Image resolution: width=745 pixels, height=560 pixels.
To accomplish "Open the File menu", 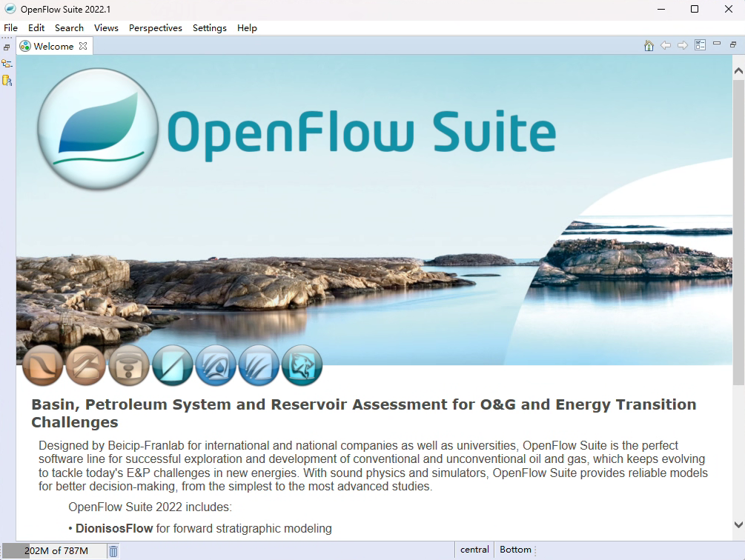I will (10, 28).
